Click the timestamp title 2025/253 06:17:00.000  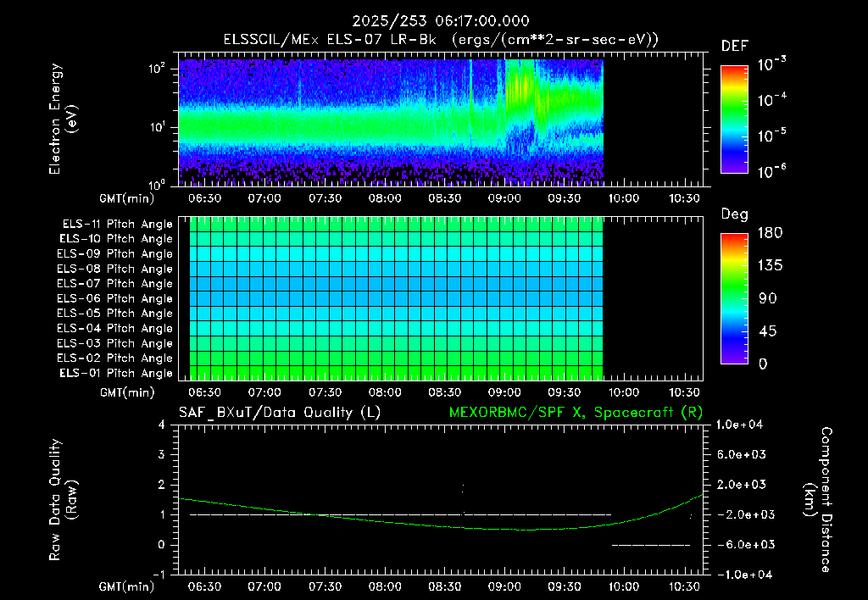[x=441, y=21]
